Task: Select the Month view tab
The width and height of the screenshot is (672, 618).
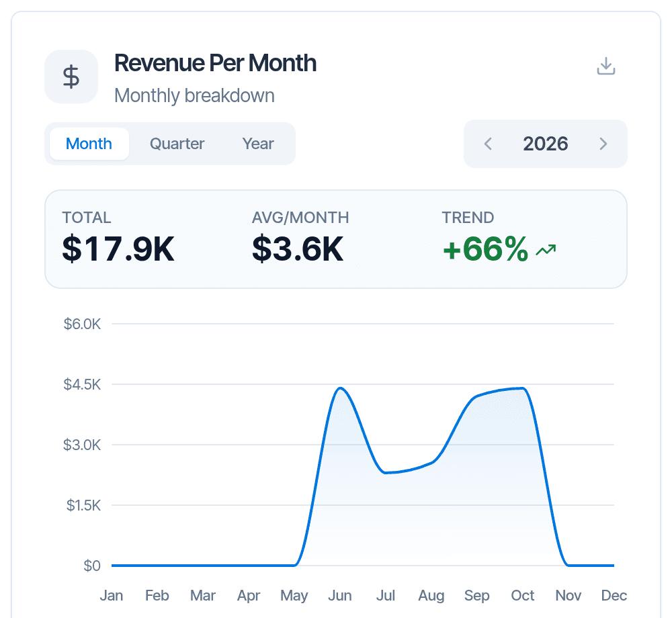Action: 89,144
